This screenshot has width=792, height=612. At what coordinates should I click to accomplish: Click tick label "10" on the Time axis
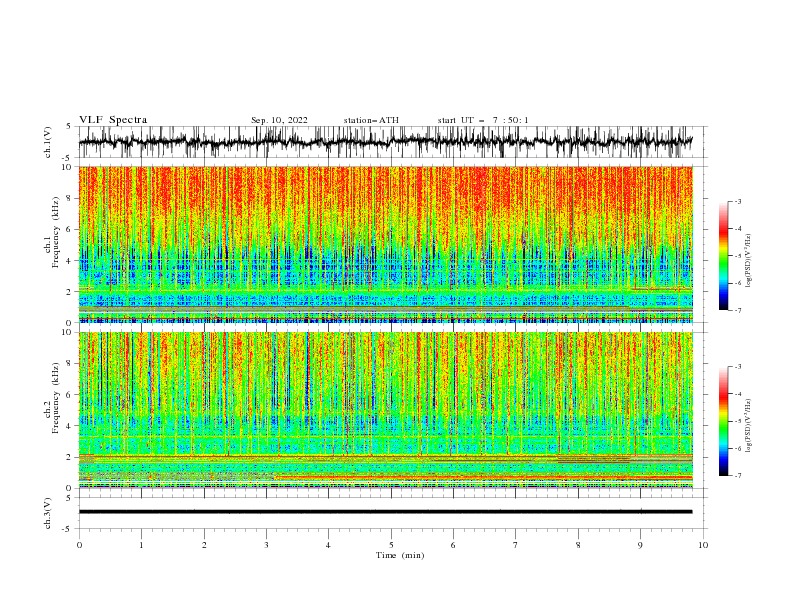(703, 545)
